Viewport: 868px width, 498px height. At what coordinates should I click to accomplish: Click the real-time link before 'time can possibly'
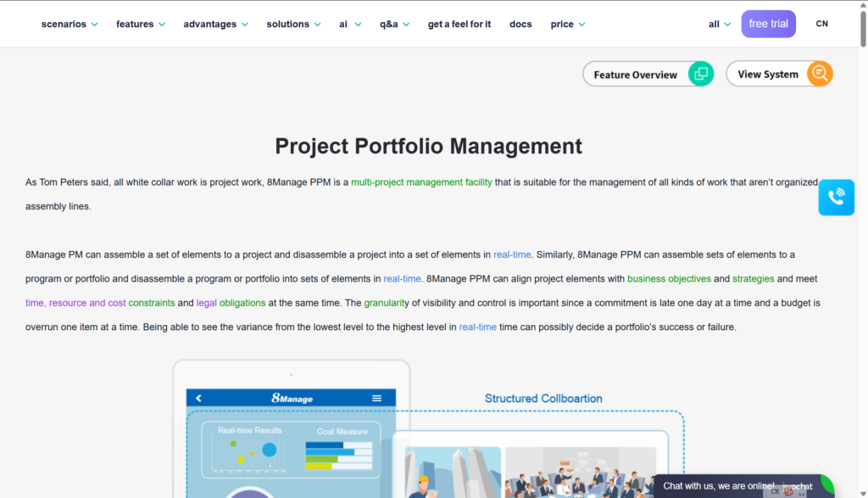pos(478,327)
